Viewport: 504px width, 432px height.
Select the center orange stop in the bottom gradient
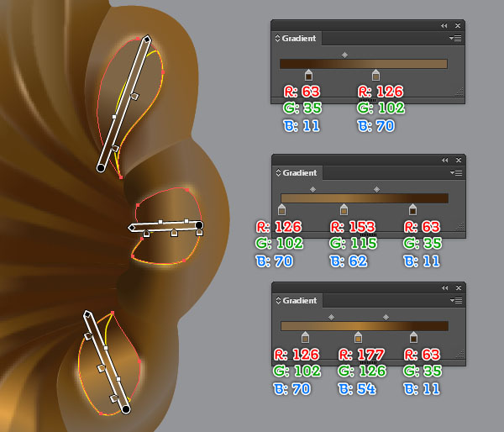(x=358, y=337)
